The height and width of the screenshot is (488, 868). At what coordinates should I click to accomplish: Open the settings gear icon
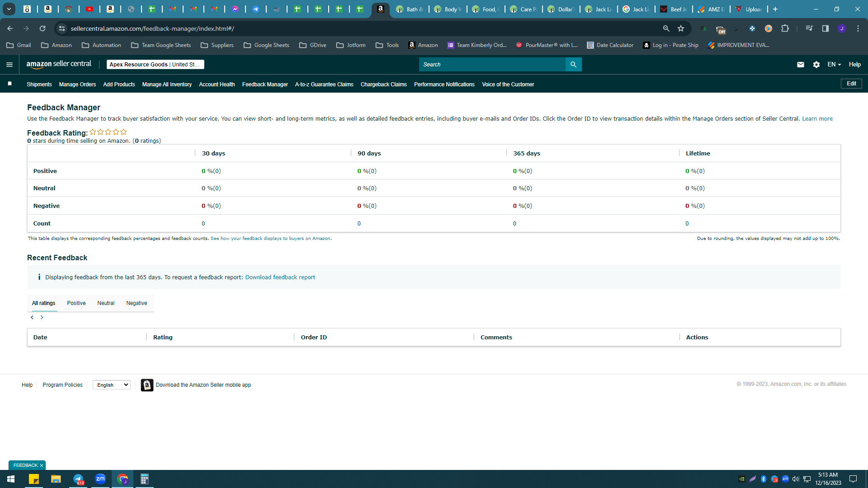point(816,65)
